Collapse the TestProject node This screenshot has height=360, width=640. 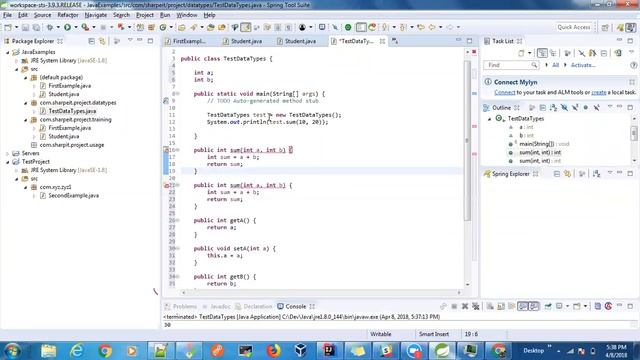(x=7, y=162)
